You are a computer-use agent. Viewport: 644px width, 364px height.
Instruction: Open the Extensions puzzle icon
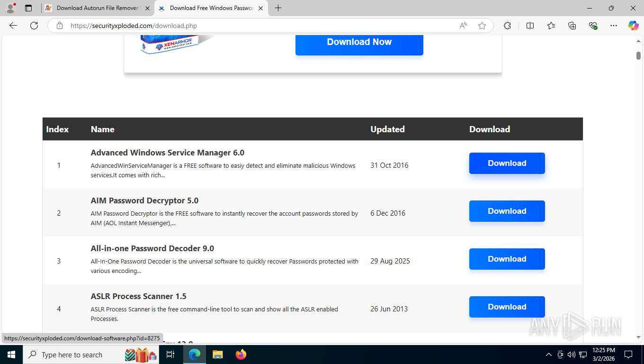[x=507, y=26]
